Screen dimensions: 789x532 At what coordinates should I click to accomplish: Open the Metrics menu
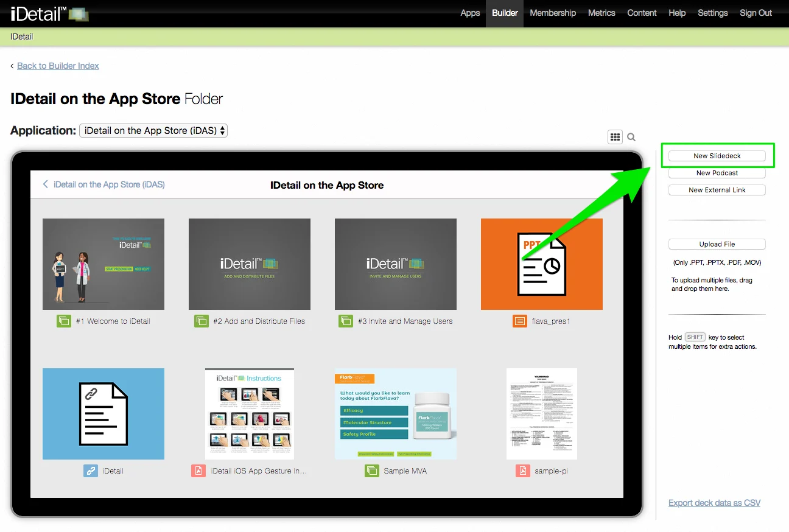pos(601,13)
